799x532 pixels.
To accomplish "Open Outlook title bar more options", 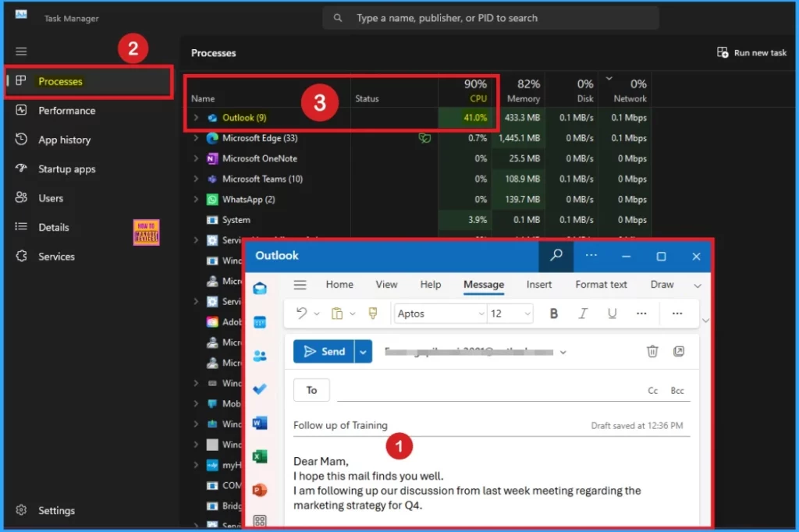I will coord(591,255).
